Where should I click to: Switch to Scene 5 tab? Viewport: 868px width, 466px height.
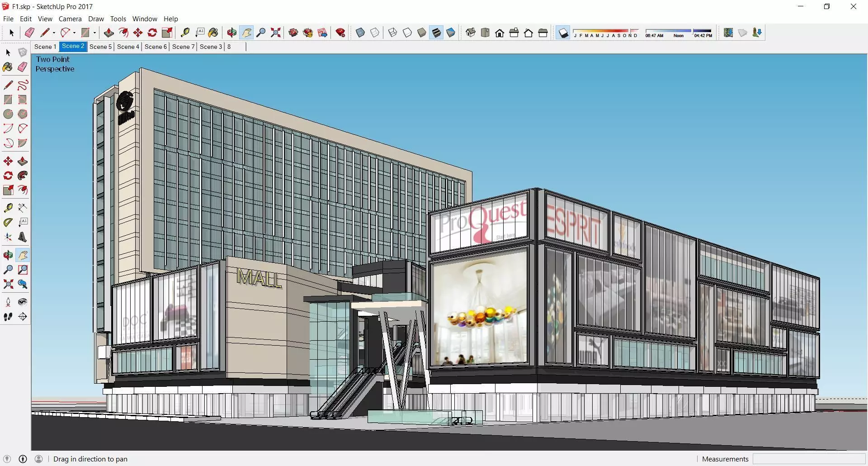[x=100, y=47]
